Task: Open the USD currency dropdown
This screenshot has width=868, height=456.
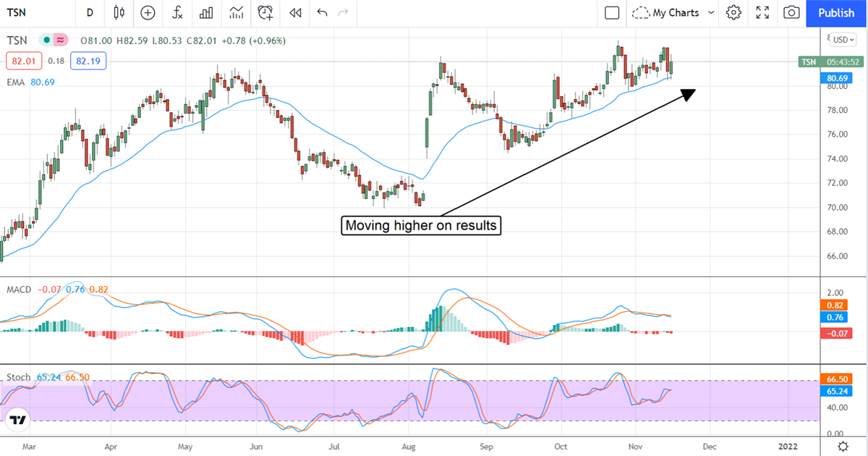Action: click(843, 40)
